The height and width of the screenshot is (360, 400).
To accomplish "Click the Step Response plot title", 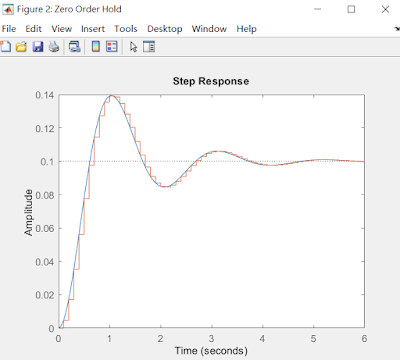I will [x=211, y=81].
